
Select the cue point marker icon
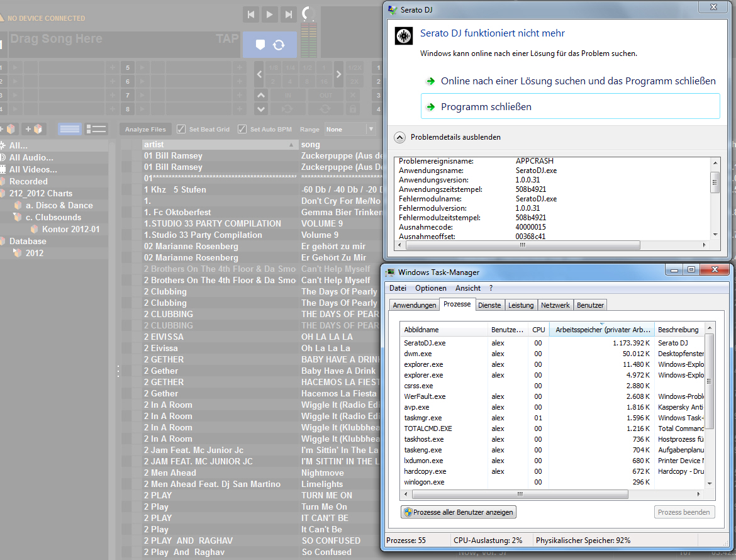coord(260,45)
